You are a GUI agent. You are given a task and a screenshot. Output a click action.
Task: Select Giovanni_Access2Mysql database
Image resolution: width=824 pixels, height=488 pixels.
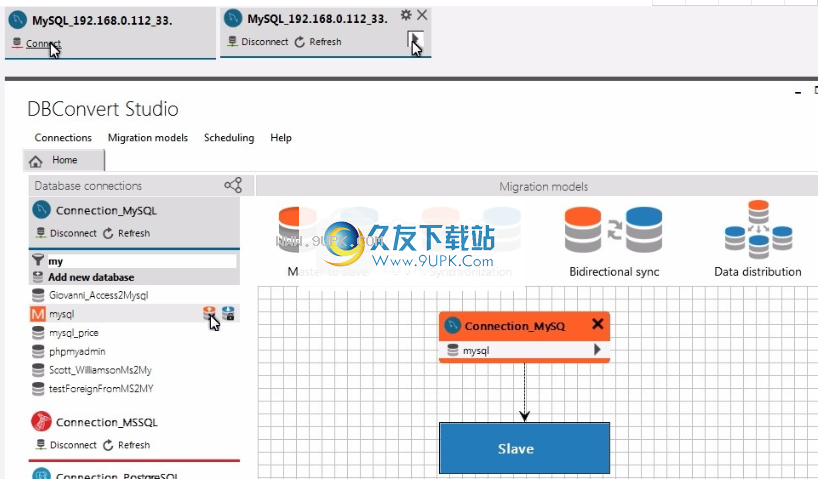(x=99, y=295)
